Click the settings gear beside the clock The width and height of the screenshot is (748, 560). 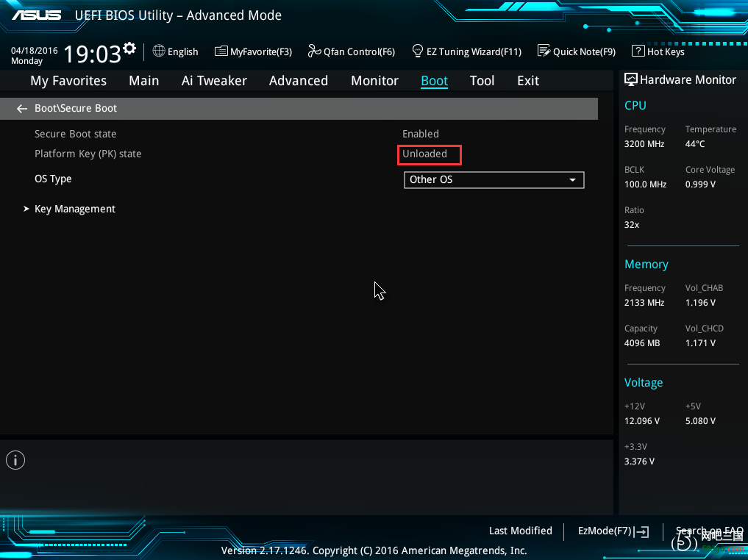click(x=129, y=48)
